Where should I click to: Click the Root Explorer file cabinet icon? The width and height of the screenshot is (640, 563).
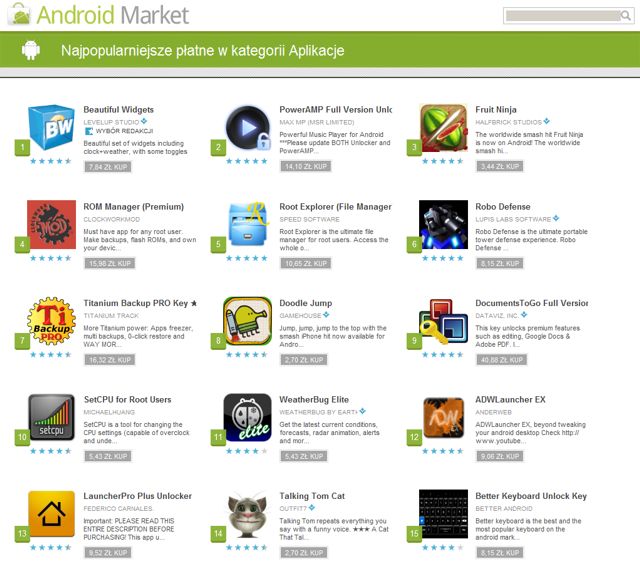pyautogui.click(x=247, y=224)
